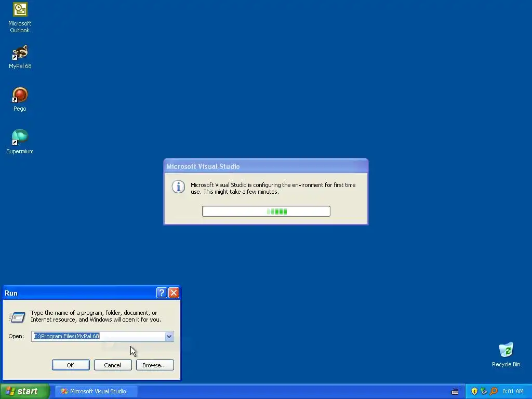Viewport: 532px width, 399px height.
Task: Click the Visual Studio configuring progress bar
Action: tap(266, 211)
